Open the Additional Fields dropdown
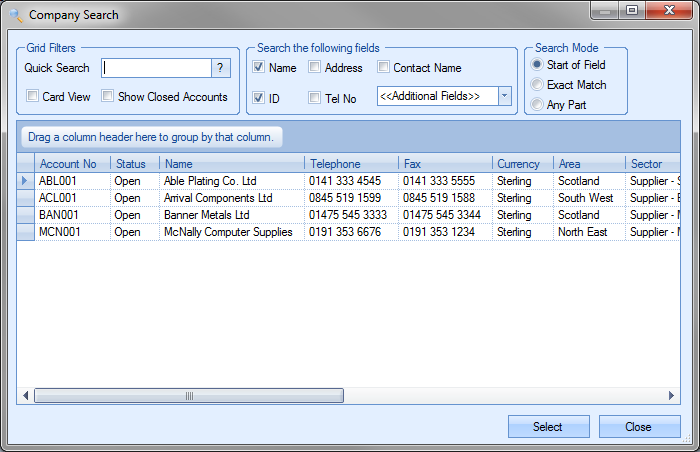The image size is (700, 452). coord(504,96)
